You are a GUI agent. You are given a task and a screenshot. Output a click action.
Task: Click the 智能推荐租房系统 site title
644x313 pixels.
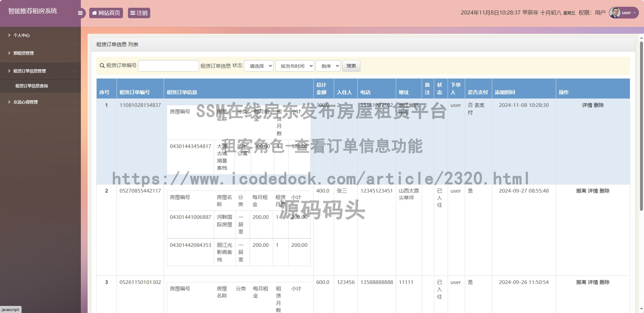(x=33, y=11)
